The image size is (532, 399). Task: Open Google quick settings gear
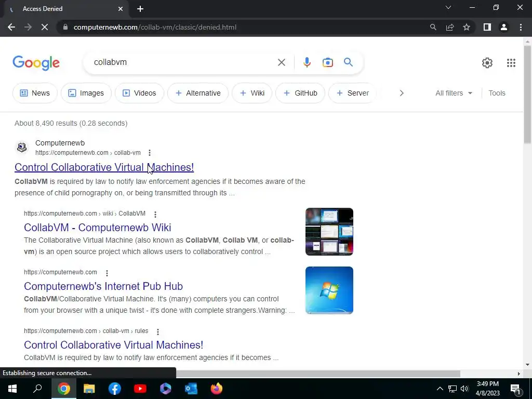click(x=487, y=63)
